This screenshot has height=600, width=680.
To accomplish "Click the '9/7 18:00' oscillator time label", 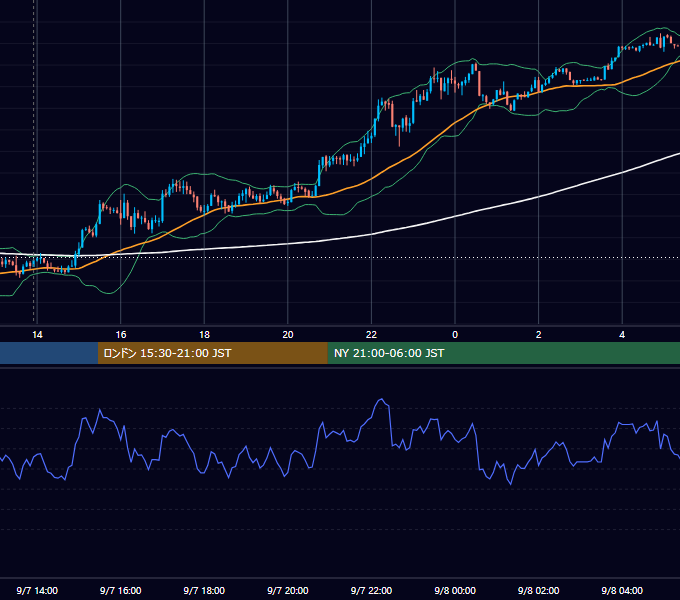I will (x=204, y=590).
